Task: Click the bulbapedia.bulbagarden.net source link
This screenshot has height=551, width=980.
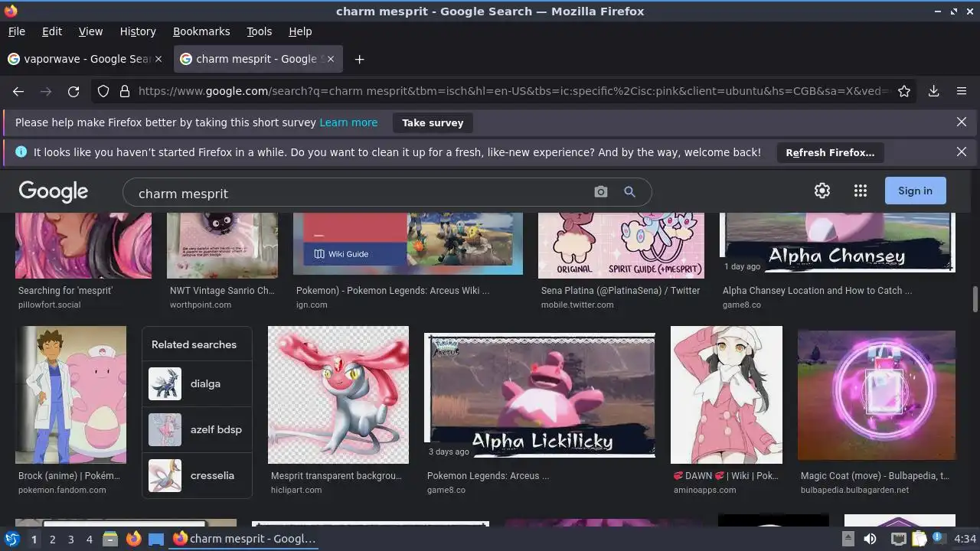Action: [854, 490]
